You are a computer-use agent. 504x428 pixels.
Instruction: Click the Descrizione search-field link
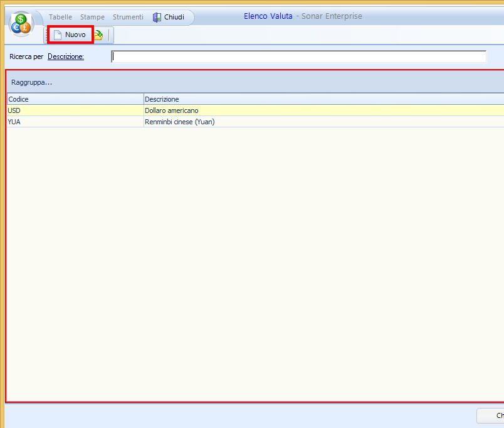click(66, 56)
